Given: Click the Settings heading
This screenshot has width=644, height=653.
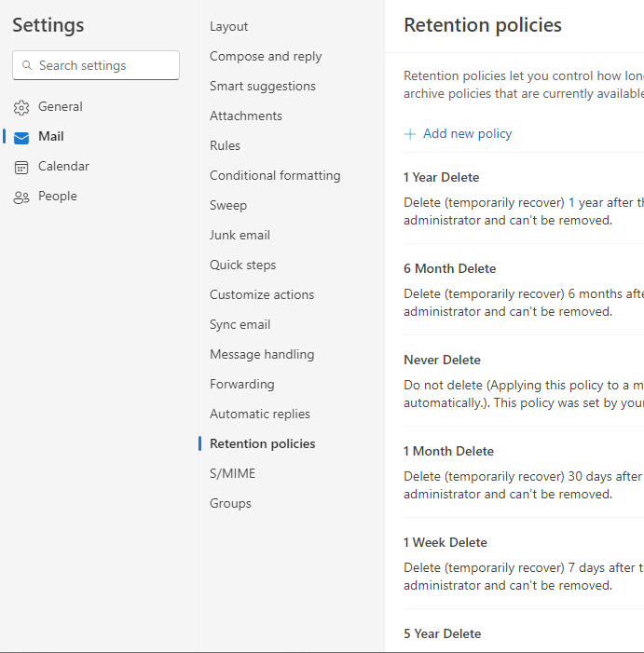Looking at the screenshot, I should (48, 25).
